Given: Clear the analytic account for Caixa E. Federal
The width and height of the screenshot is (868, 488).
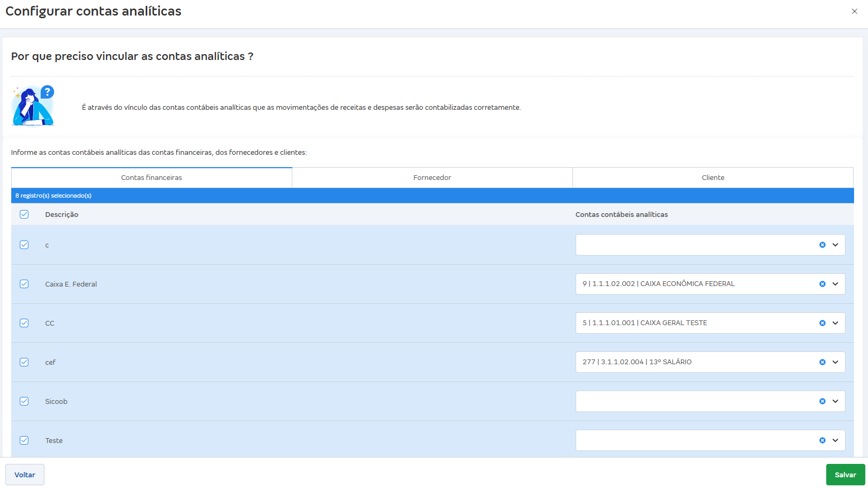Looking at the screenshot, I should tap(822, 283).
